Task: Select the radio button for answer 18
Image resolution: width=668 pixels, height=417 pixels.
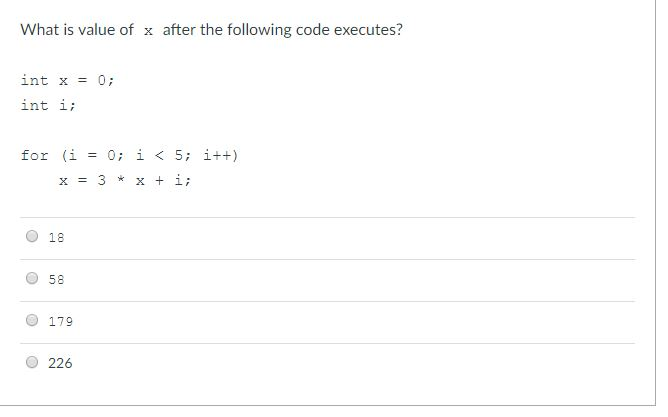Action: point(32,236)
